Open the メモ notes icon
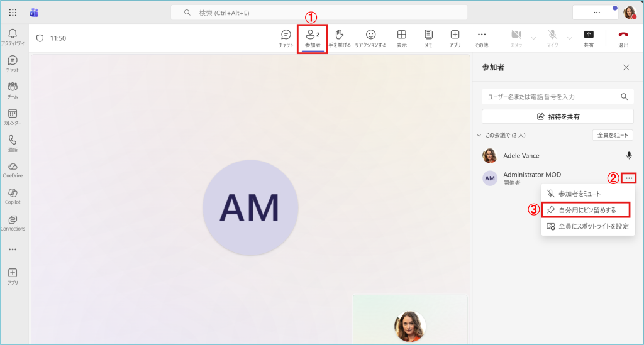Screen dimensions: 644x345 tap(428, 38)
